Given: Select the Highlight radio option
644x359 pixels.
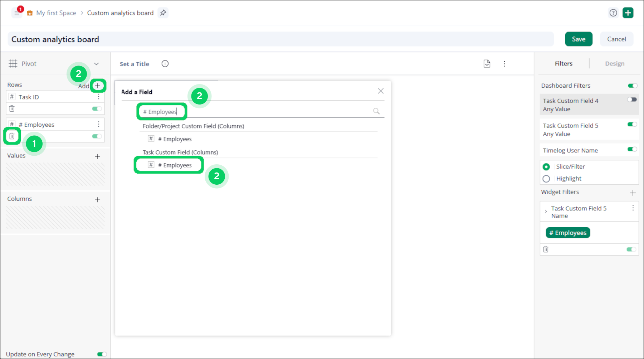Looking at the screenshot, I should [x=546, y=179].
